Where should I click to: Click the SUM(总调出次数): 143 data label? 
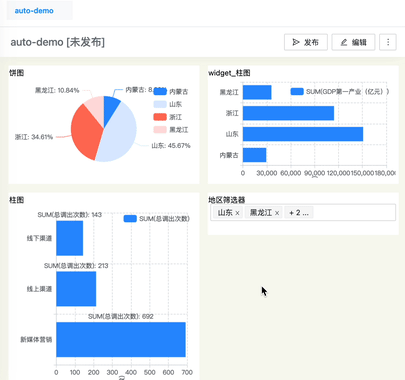pyautogui.click(x=70, y=215)
